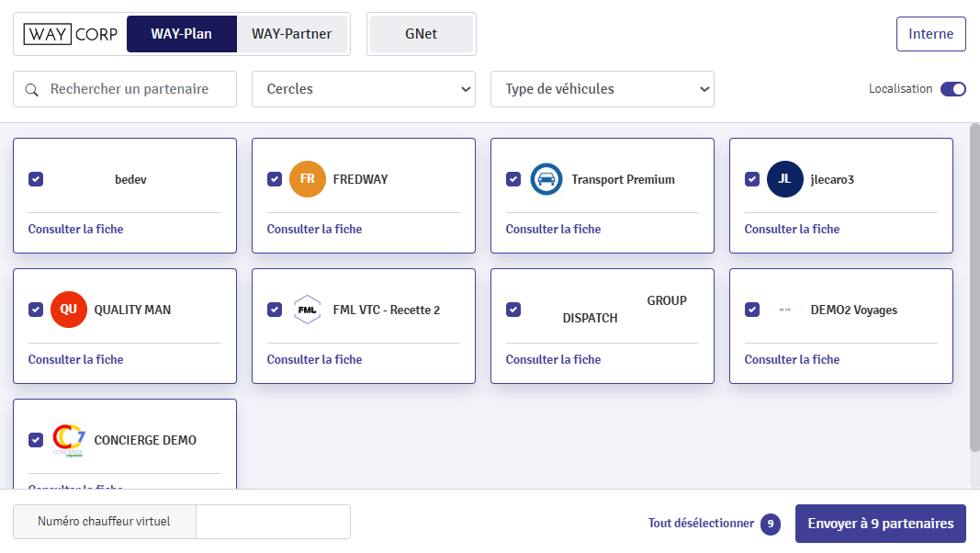Click the Numéro chauffeur virtuel input box
980x553 pixels.
(x=273, y=522)
